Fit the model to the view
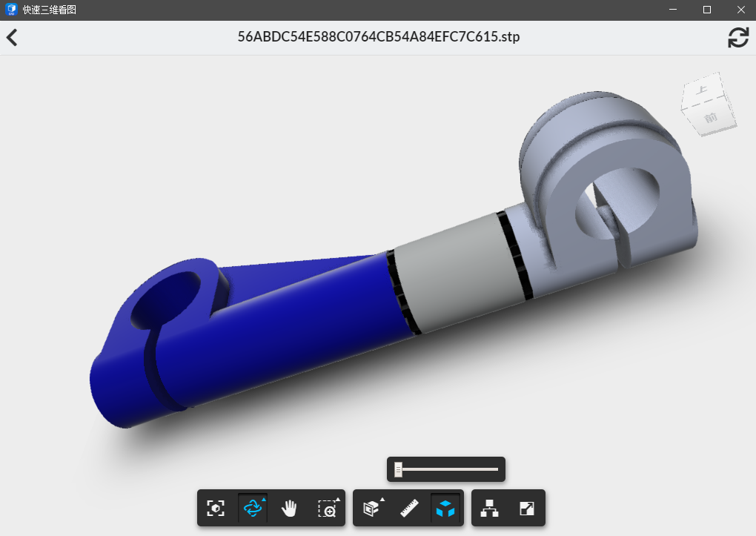This screenshot has height=536, width=756. click(x=216, y=508)
